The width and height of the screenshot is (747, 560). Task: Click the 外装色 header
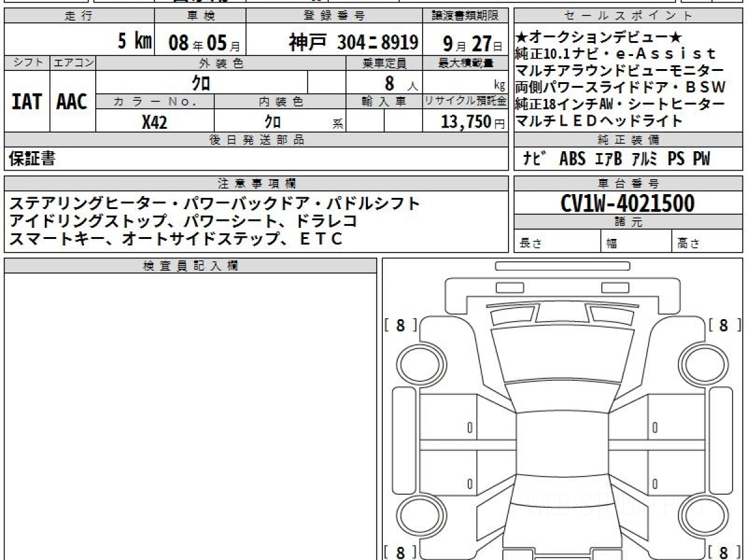(x=221, y=63)
